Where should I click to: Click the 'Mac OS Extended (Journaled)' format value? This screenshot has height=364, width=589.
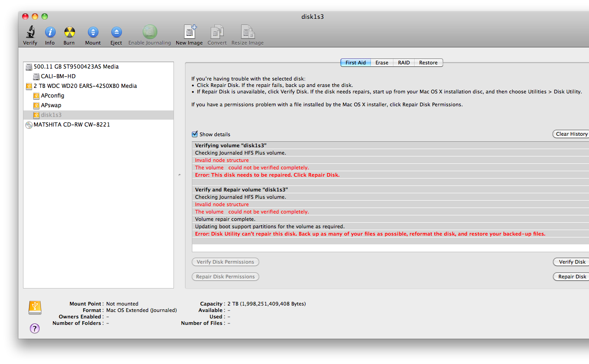coord(142,310)
